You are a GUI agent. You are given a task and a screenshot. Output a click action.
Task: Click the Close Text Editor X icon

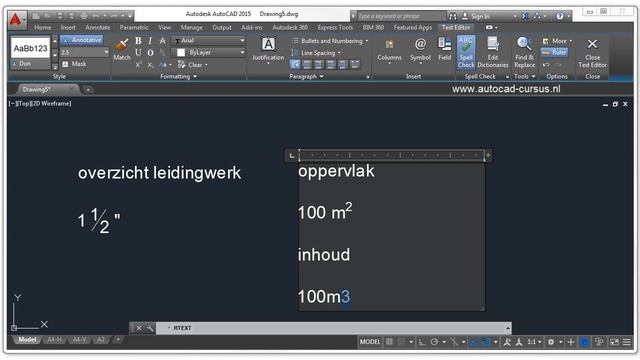click(x=592, y=44)
